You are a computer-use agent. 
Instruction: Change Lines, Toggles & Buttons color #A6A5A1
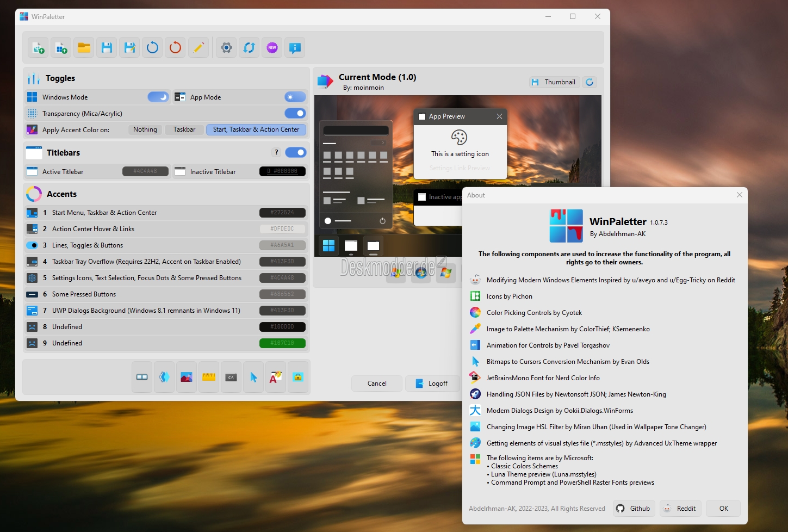coord(282,245)
